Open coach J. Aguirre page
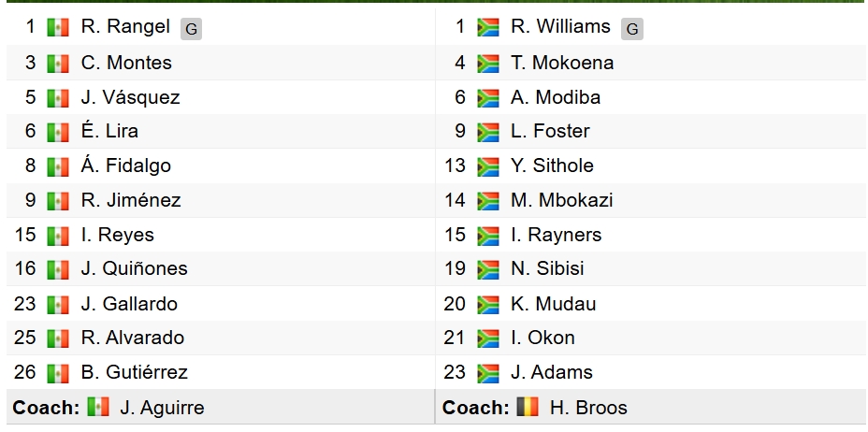 [162, 409]
